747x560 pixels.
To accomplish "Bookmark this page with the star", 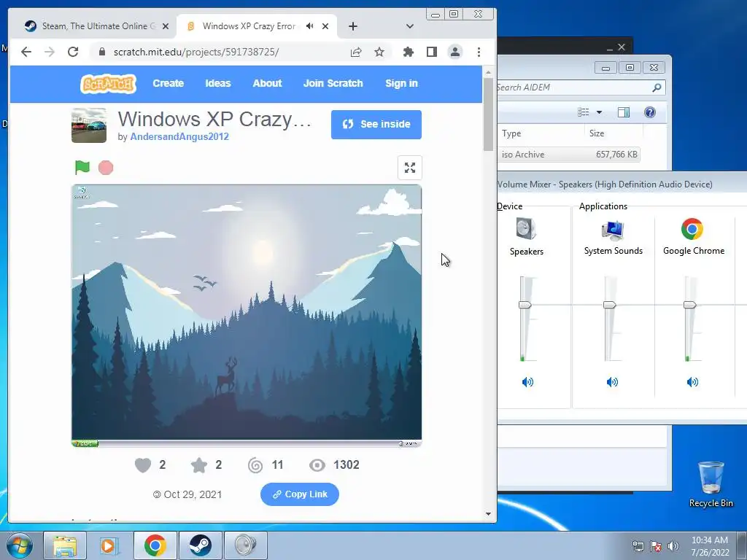I will [379, 52].
